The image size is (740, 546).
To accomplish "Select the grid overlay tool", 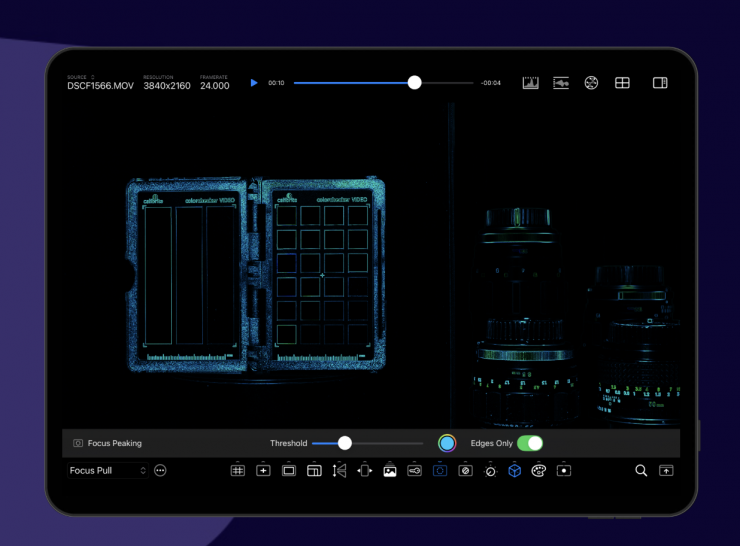I will [238, 470].
